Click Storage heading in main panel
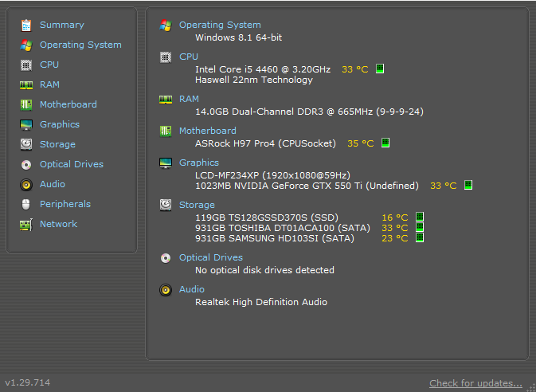Screen dimensions: 536x392 coord(197,205)
